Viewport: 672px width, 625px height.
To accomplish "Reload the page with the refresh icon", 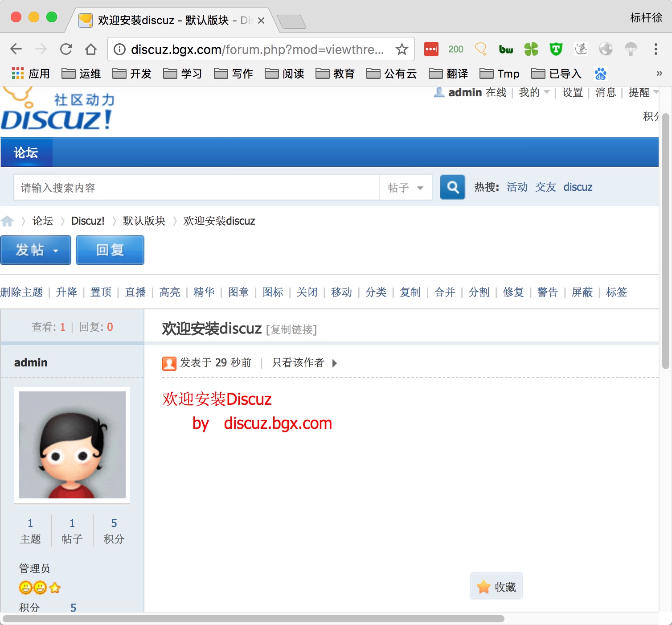I will pos(66,49).
